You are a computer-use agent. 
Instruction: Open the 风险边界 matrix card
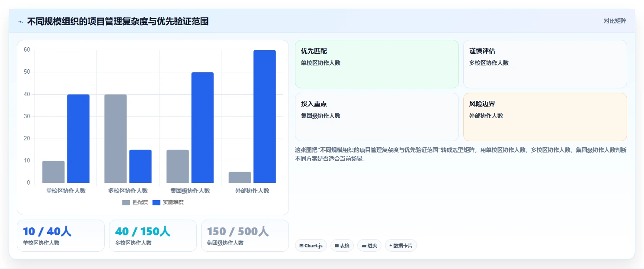545,117
